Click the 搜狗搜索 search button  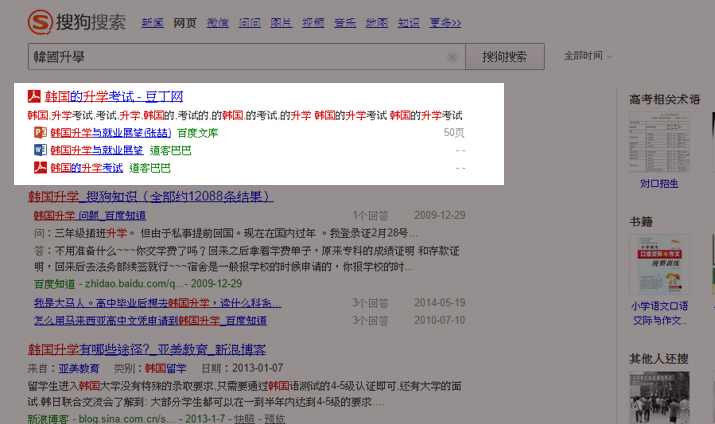point(505,57)
